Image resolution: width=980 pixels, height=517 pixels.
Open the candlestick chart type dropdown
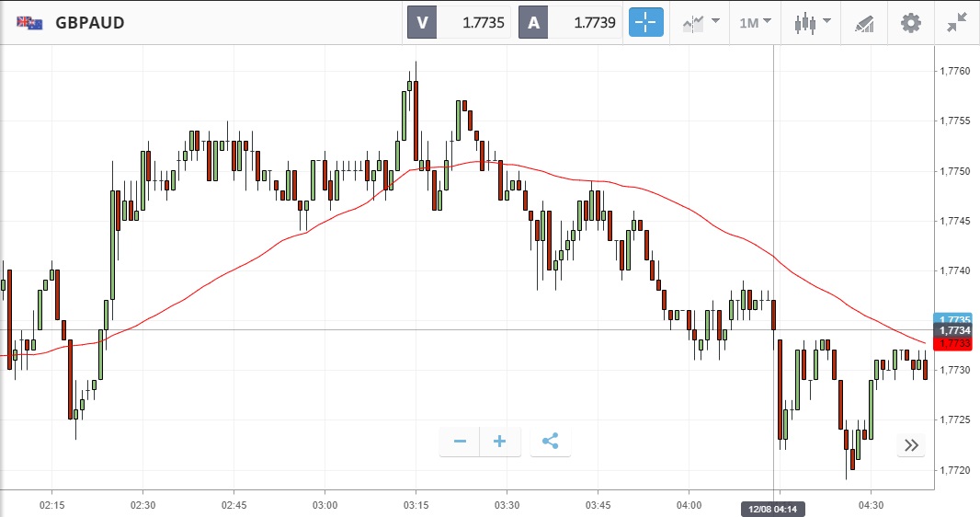click(812, 23)
